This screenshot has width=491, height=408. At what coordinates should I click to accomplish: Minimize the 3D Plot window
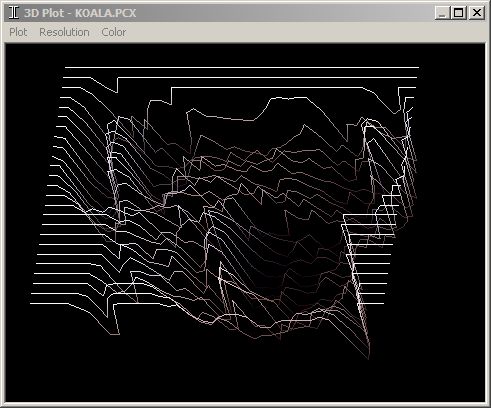(442, 13)
